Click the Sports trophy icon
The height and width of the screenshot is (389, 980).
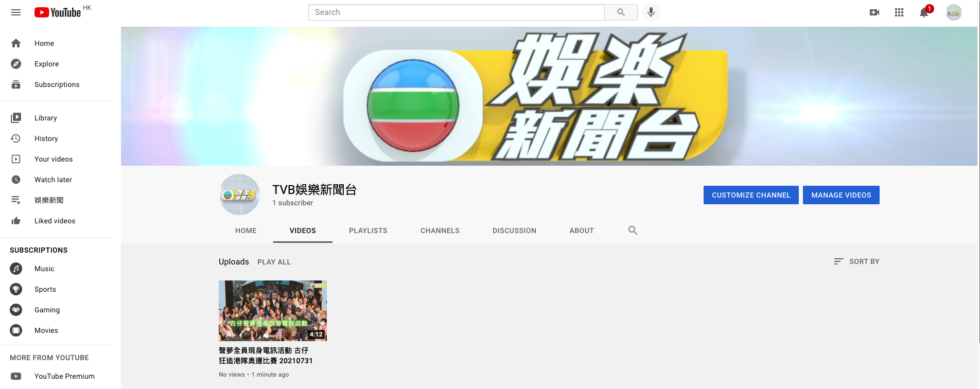click(x=16, y=289)
